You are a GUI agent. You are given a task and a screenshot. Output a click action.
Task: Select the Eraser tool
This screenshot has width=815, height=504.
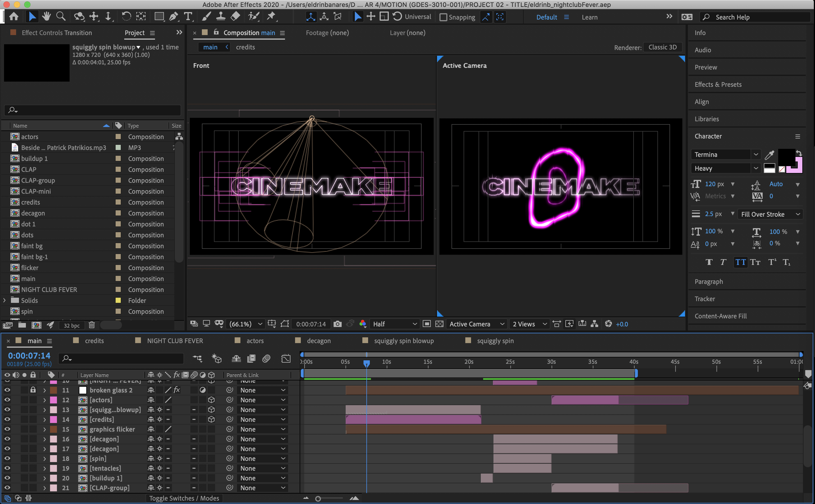coord(236,16)
